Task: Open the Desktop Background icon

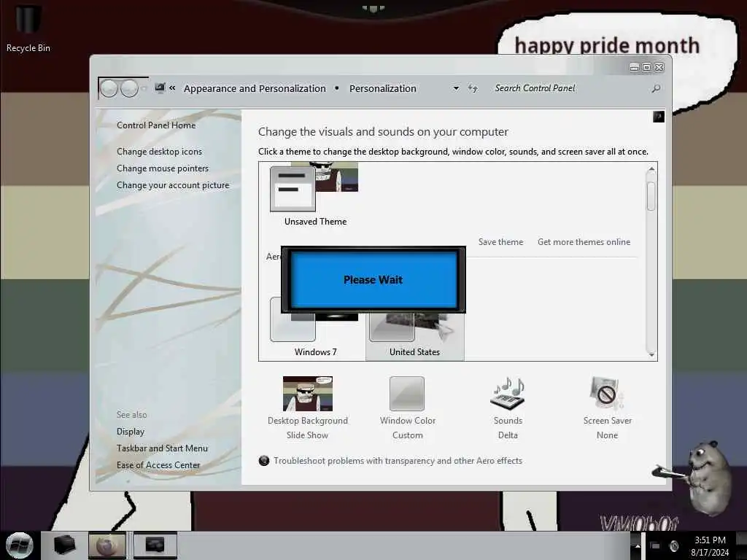Action: [308, 394]
